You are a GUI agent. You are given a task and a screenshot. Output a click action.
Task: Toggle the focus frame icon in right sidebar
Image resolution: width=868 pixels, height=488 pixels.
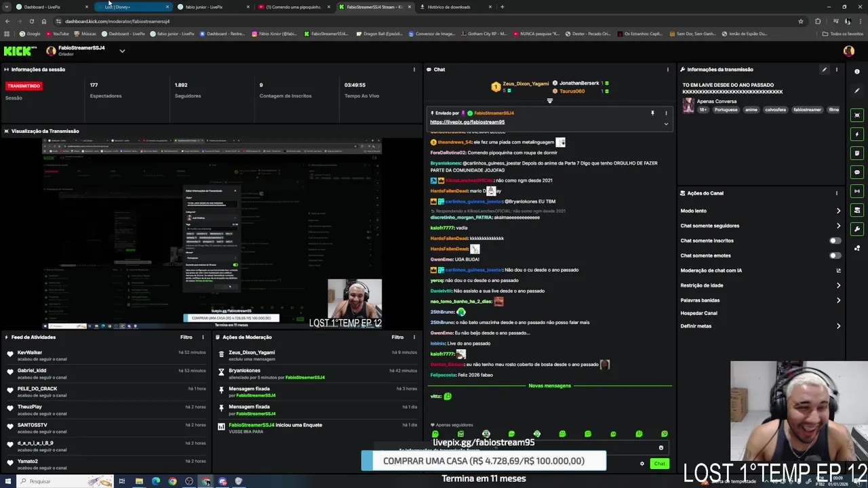[857, 115]
